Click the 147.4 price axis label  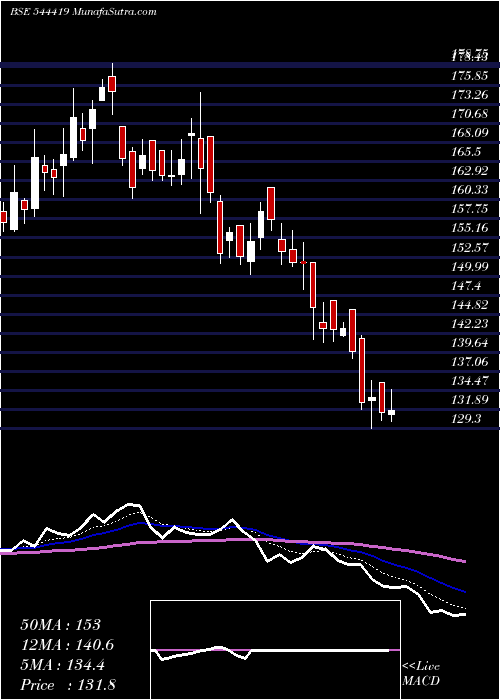pyautogui.click(x=467, y=286)
